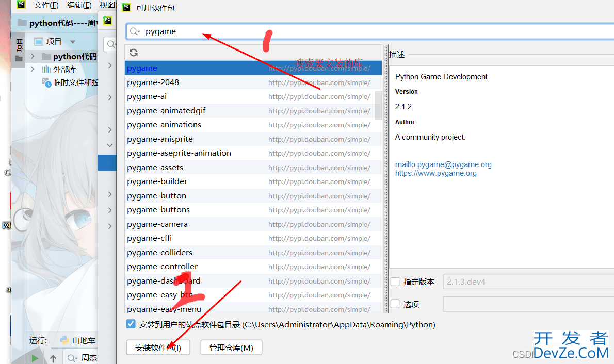614x364 pixels.
Task: Click the package list vertical scrollbar thumb
Action: 378,105
